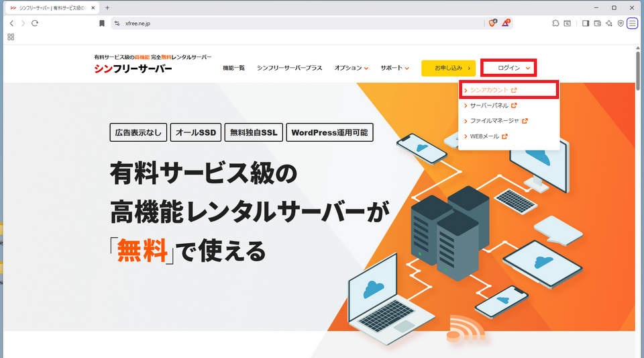Click the Brave VPN shield icon
This screenshot has height=358, width=644.
coord(621,23)
